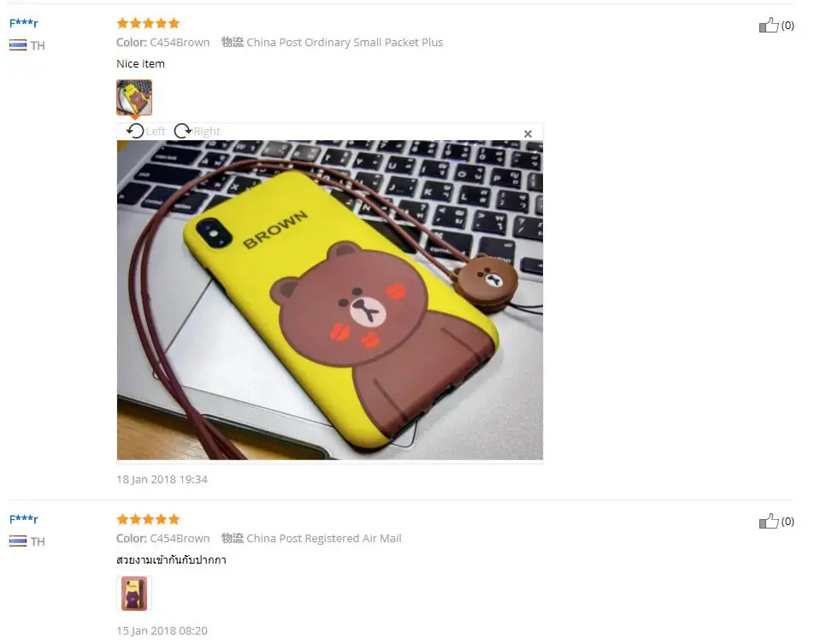This screenshot has height=644, width=820.
Task: Click the like count (0) on first review
Action: coord(788,25)
